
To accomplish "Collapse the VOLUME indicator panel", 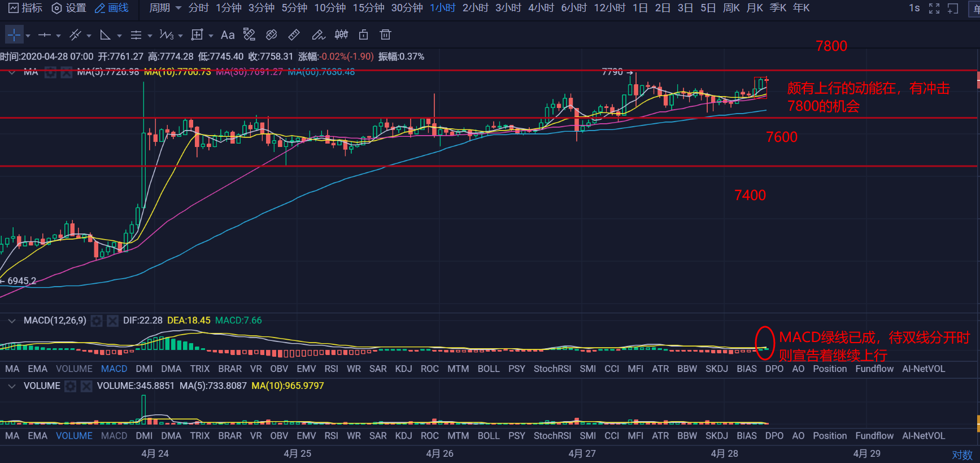I will click(x=12, y=386).
